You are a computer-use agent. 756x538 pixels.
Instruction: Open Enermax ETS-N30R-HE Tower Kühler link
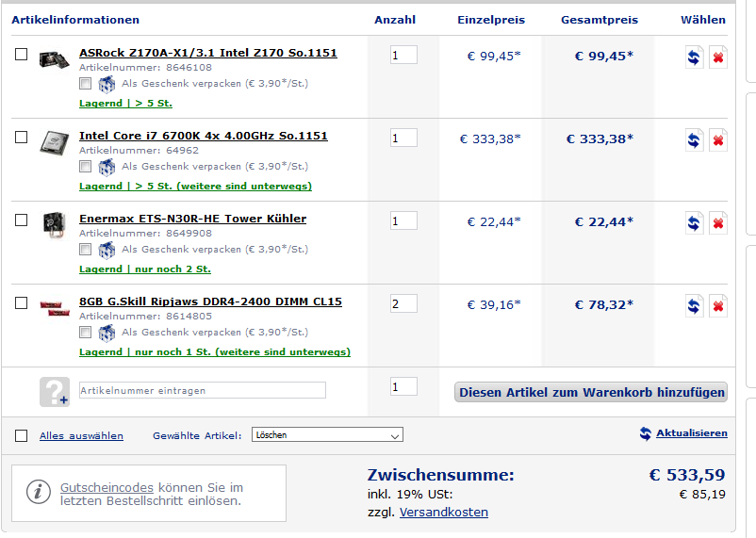tap(192, 219)
